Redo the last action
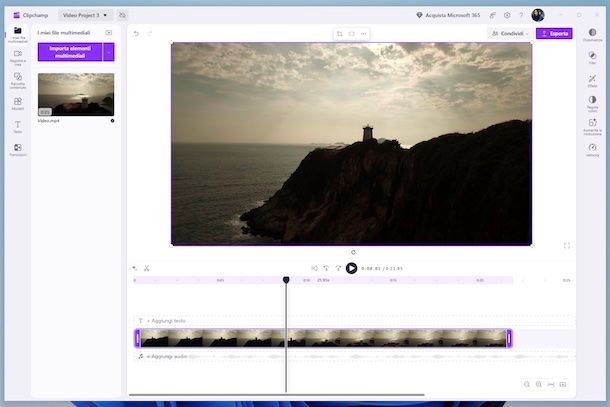Image resolution: width=610 pixels, height=407 pixels. [x=150, y=33]
